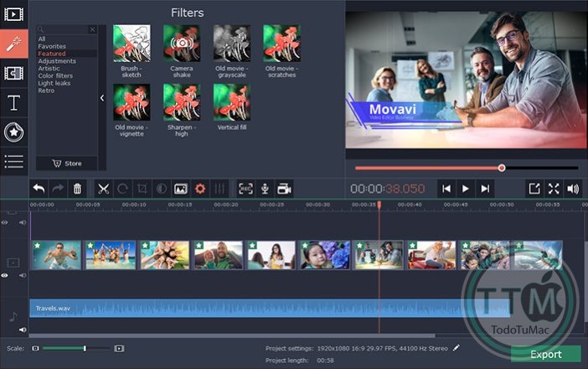Select the red car clip on timeline
588x369 pixels.
[x=431, y=255]
